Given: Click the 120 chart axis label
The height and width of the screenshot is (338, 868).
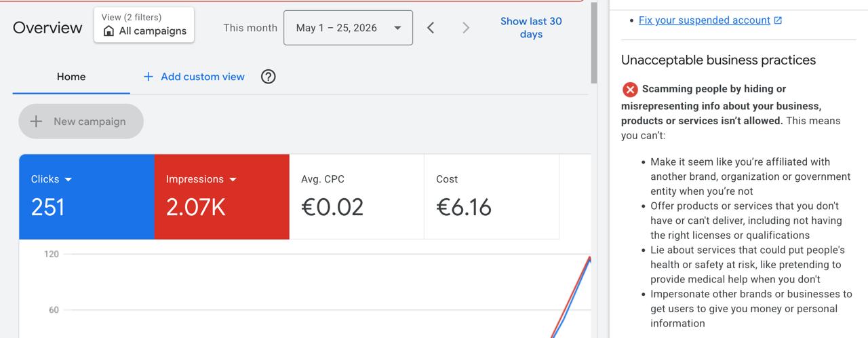Looking at the screenshot, I should [x=52, y=254].
